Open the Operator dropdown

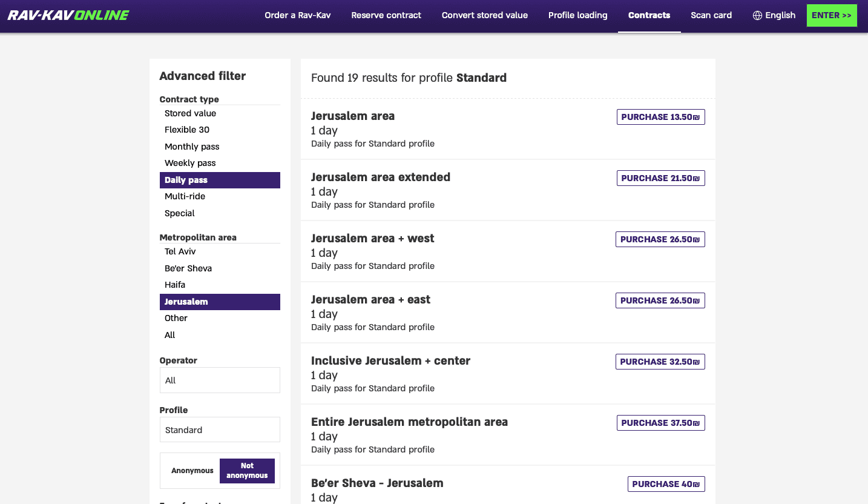click(220, 380)
